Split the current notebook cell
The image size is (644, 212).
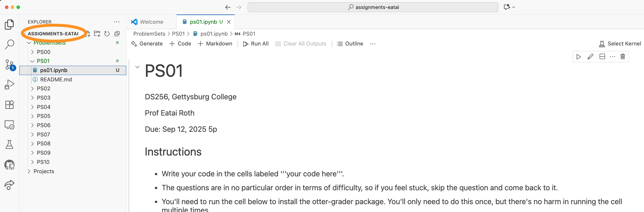click(601, 56)
